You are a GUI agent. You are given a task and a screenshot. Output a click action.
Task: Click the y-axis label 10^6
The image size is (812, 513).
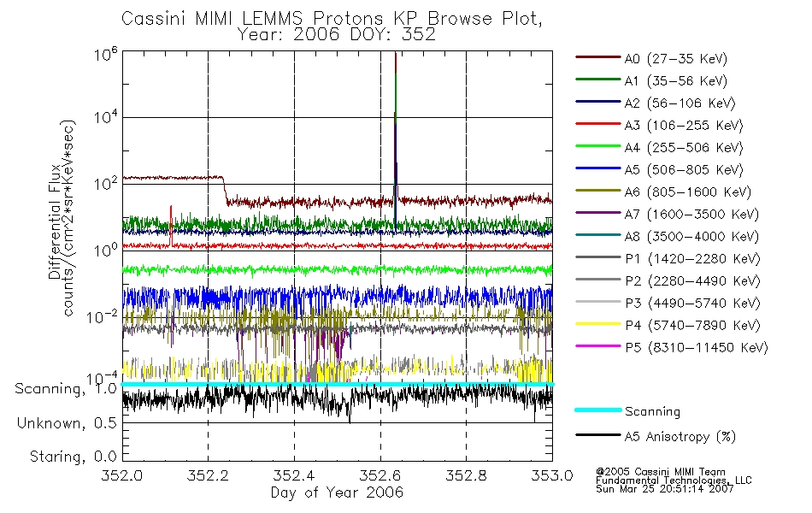(106, 54)
